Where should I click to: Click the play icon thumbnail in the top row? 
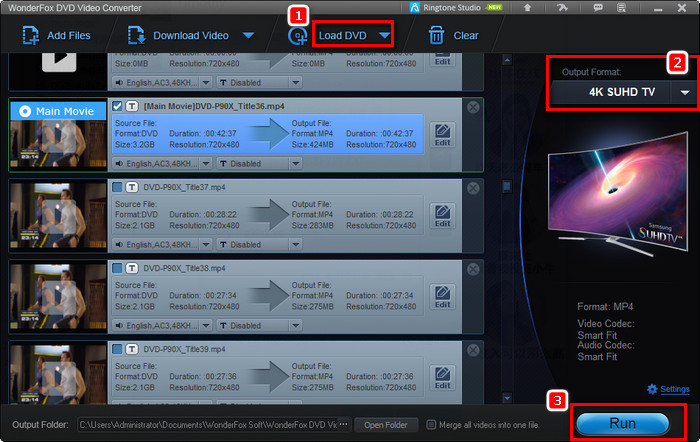(x=59, y=61)
